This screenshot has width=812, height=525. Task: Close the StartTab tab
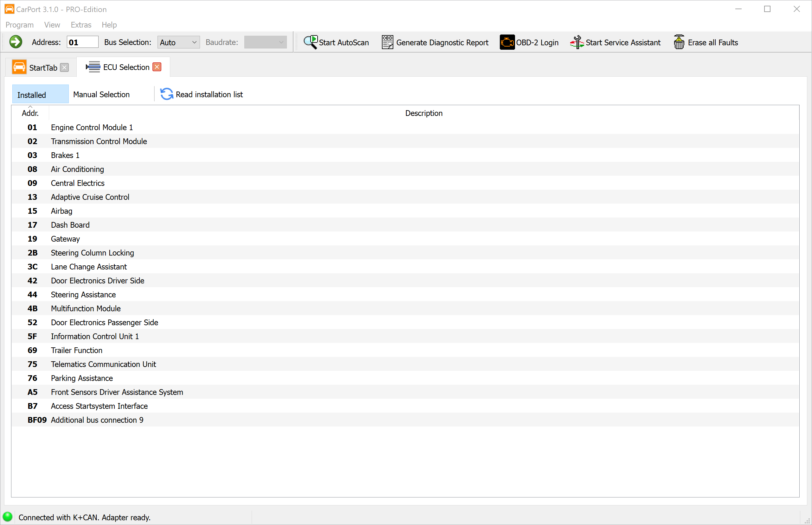(64, 67)
